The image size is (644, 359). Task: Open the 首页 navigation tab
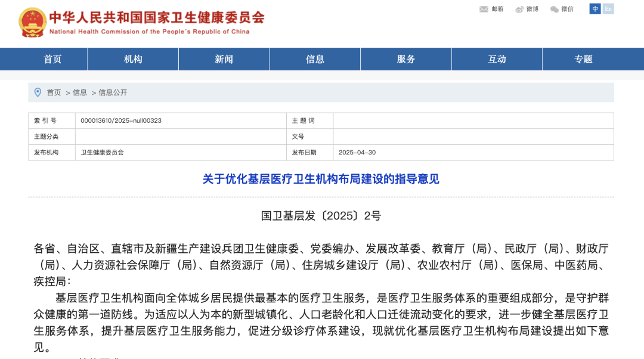[x=52, y=59]
